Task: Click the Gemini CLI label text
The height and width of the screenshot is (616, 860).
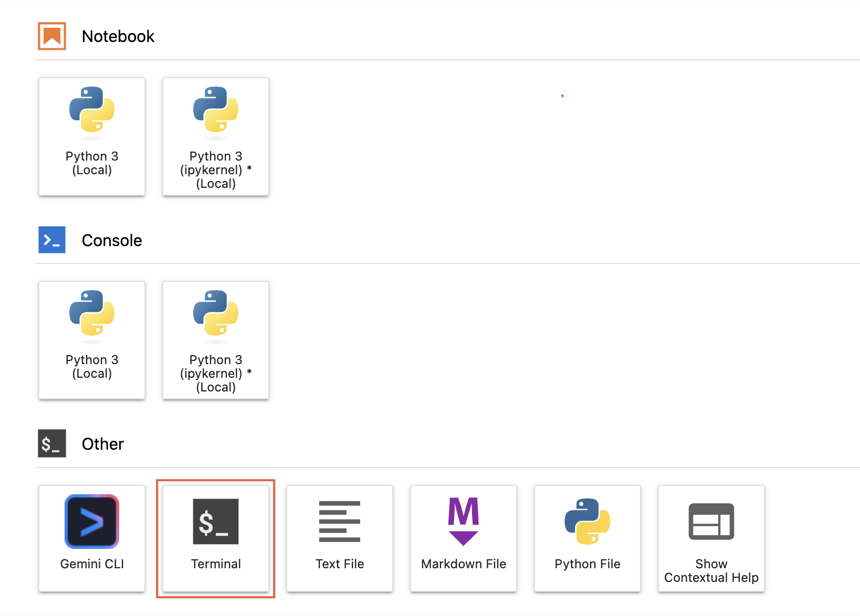Action: click(92, 564)
